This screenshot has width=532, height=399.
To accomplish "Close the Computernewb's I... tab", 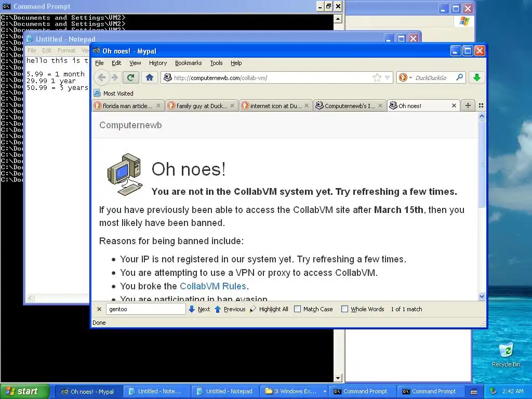I will pos(380,105).
